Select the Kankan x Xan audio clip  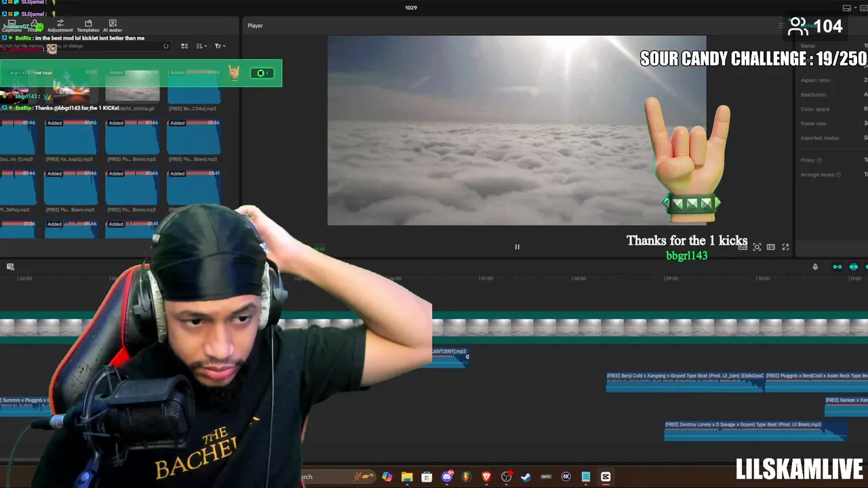click(x=846, y=406)
